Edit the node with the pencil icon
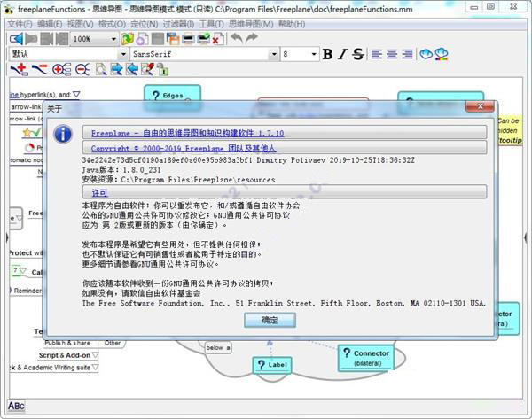This screenshot has width=532, height=419. point(147,69)
